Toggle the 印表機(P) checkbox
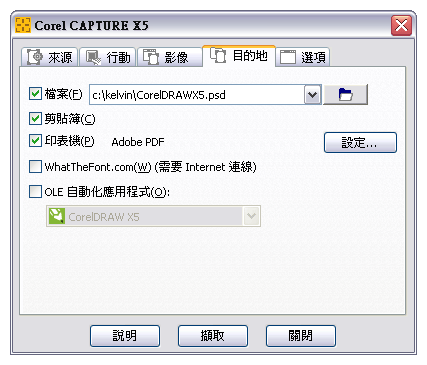 point(35,141)
